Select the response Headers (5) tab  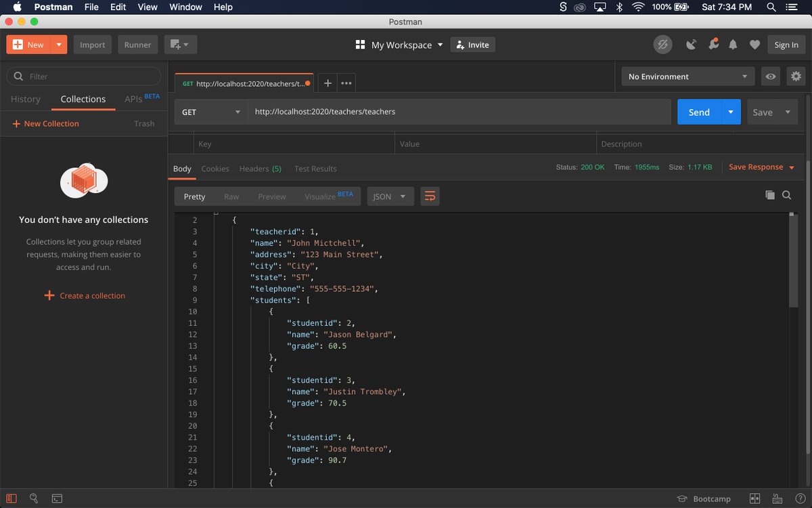click(261, 169)
